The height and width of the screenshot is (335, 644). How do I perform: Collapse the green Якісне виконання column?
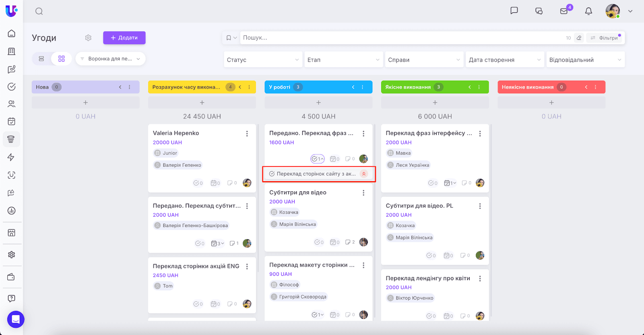[469, 87]
